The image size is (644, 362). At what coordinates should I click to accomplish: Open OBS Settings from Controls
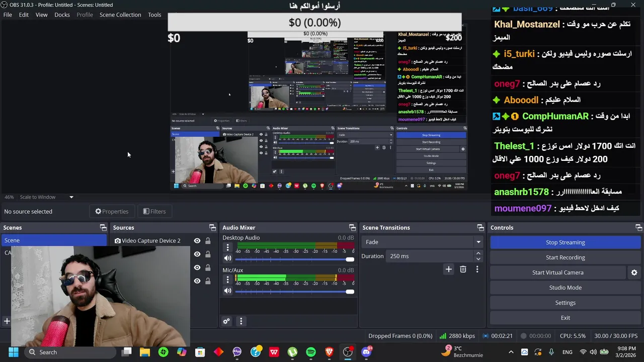point(565,303)
